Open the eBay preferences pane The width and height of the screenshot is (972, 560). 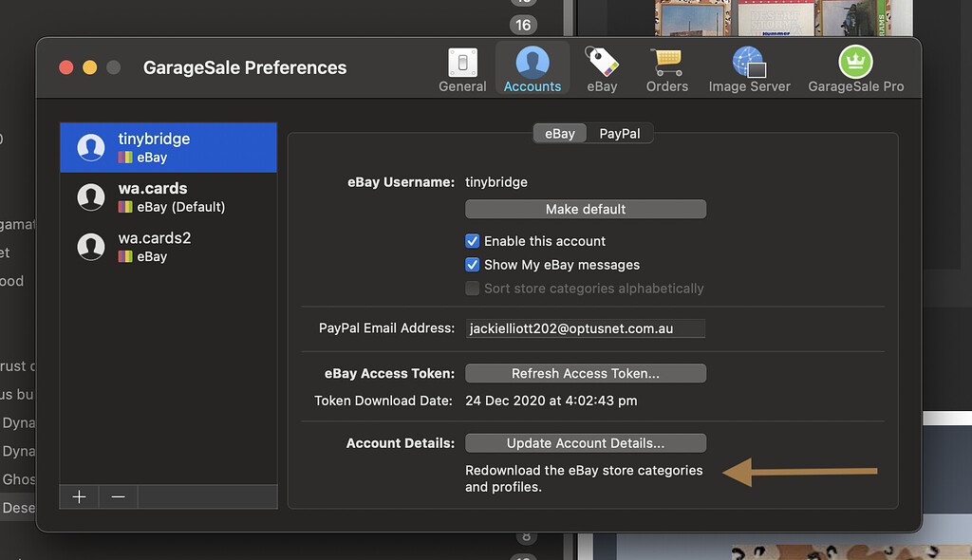click(x=602, y=70)
